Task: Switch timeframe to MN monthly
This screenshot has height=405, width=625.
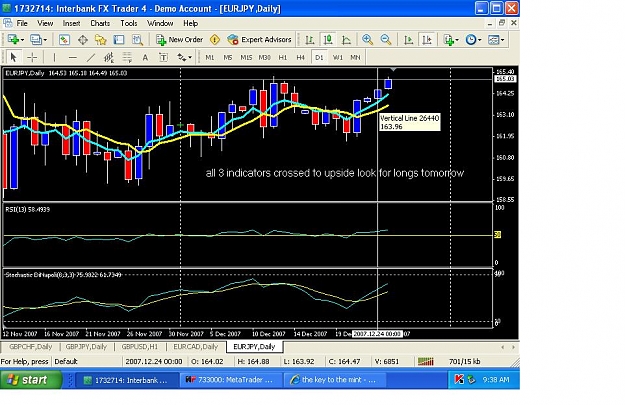Action: [x=355, y=57]
